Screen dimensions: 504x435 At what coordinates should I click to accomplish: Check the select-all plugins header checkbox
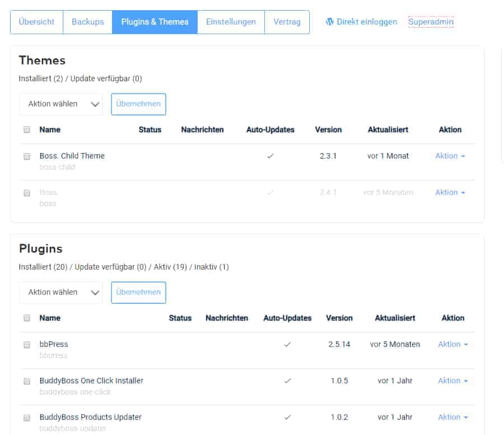[27, 318]
